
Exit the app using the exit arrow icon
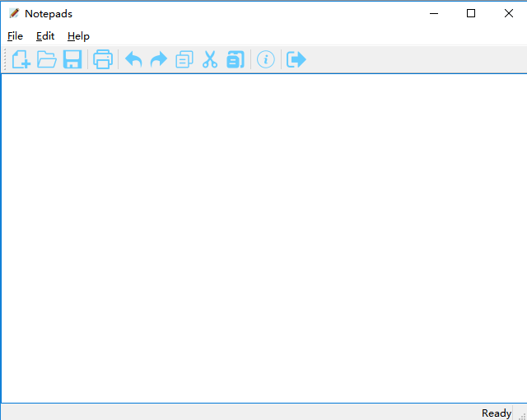tap(296, 59)
